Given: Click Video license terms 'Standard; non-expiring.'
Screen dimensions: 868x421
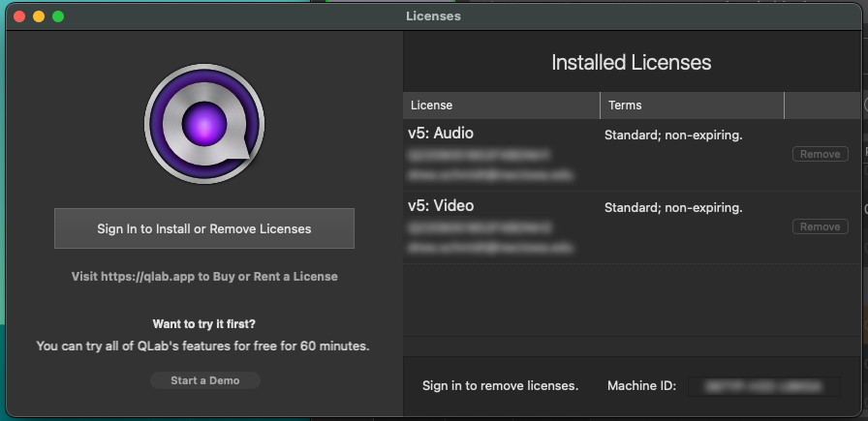Looking at the screenshot, I should pos(673,208).
